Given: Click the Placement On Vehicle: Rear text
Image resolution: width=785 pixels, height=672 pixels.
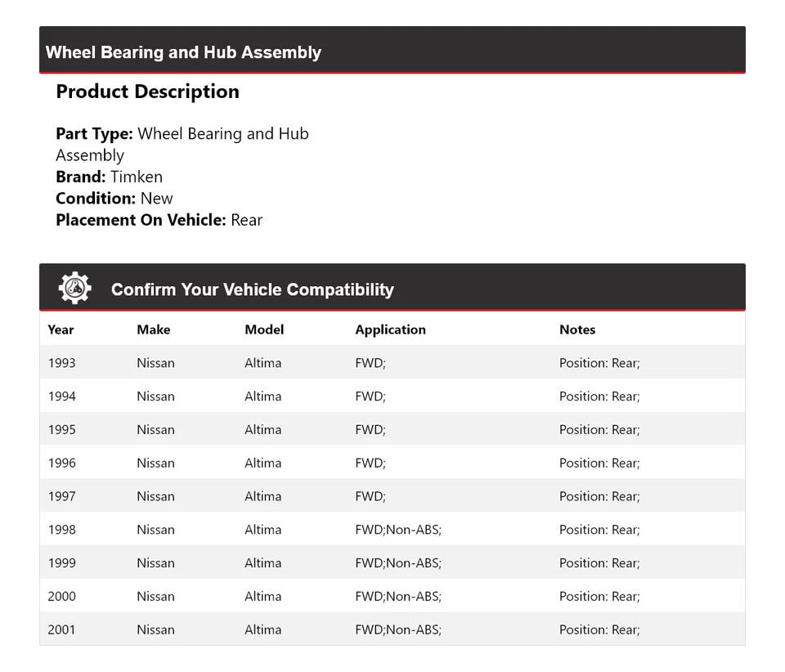Looking at the screenshot, I should (159, 220).
